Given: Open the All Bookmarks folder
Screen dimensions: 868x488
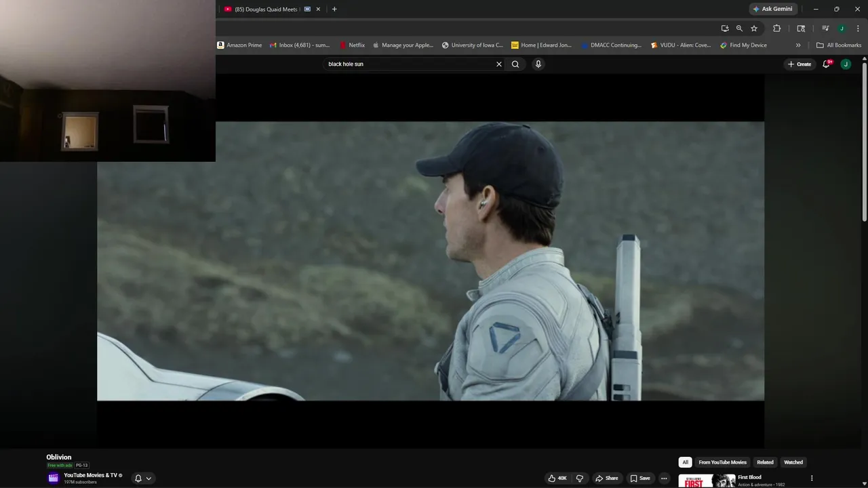Looking at the screenshot, I should pyautogui.click(x=839, y=45).
